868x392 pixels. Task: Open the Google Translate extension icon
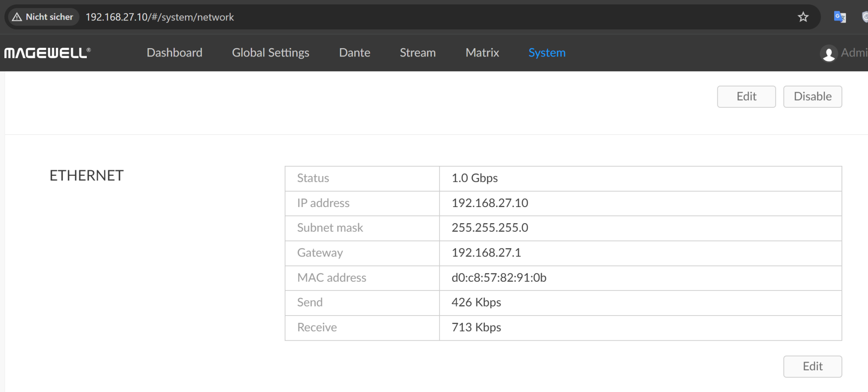[x=840, y=17]
